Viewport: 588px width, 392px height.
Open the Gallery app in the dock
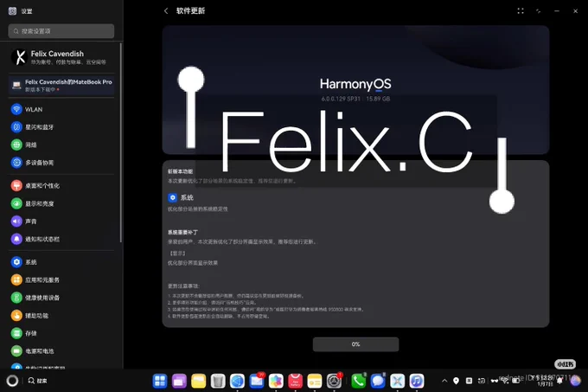276,381
